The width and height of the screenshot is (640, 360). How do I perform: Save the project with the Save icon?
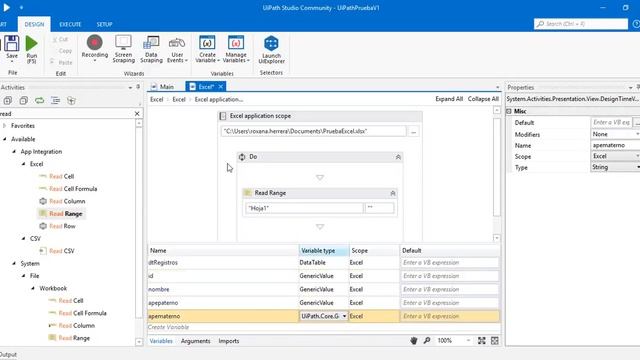11,48
